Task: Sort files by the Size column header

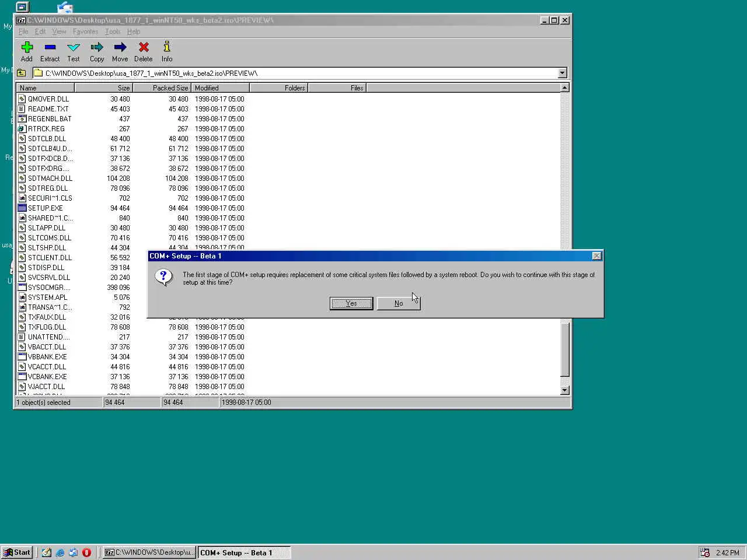Action: (x=103, y=88)
